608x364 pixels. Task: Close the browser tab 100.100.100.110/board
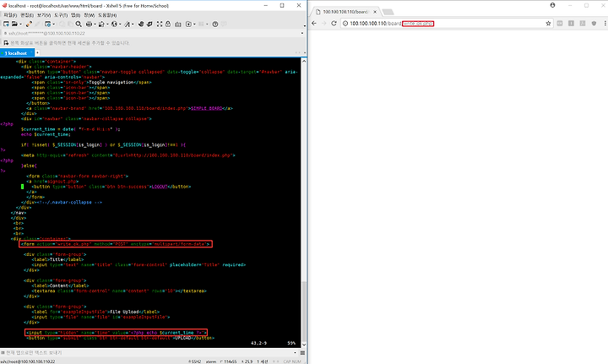pyautogui.click(x=375, y=12)
